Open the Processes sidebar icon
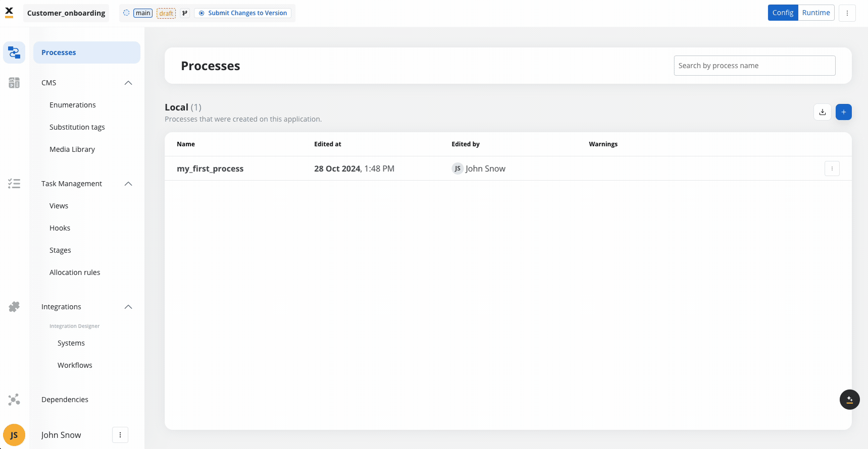 pyautogui.click(x=14, y=52)
